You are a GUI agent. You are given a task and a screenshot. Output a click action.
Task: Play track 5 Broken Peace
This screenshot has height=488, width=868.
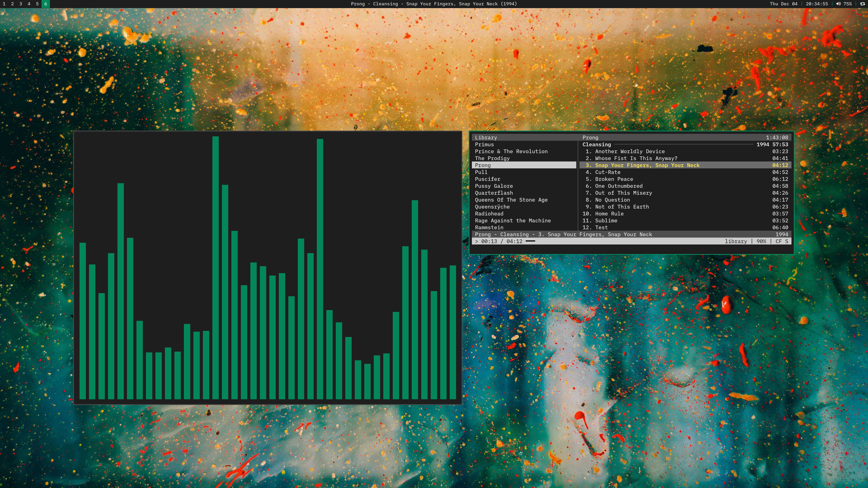(x=614, y=179)
